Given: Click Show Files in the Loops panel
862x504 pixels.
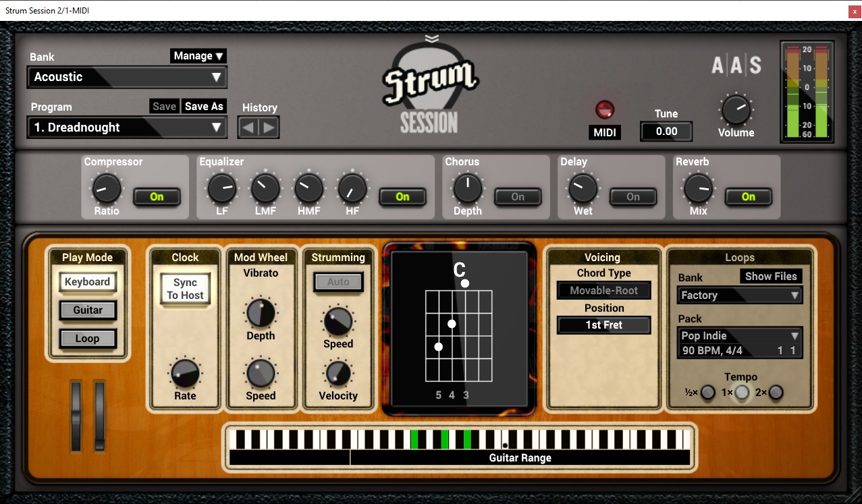Looking at the screenshot, I should (x=771, y=276).
